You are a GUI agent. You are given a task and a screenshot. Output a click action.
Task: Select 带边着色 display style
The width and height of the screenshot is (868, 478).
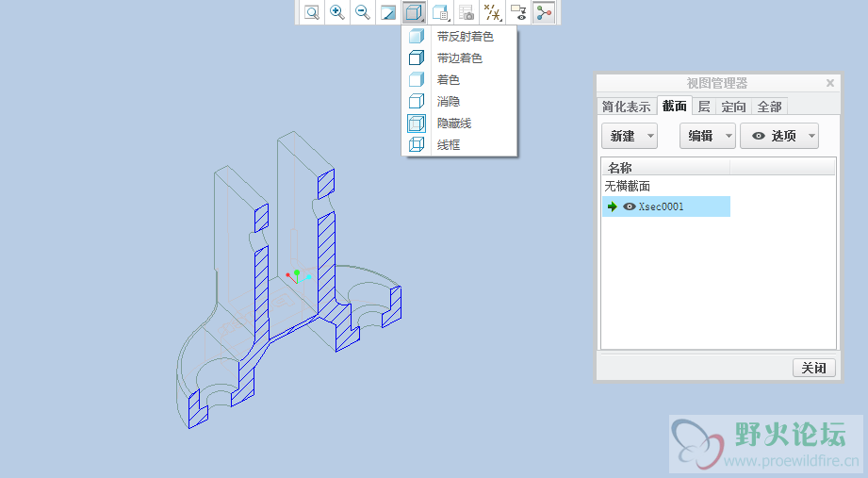click(x=459, y=58)
